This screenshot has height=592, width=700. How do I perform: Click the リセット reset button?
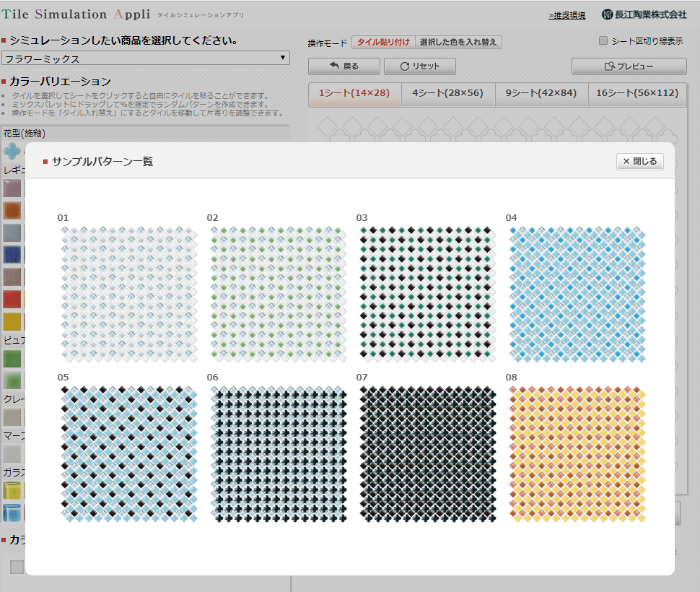click(419, 66)
